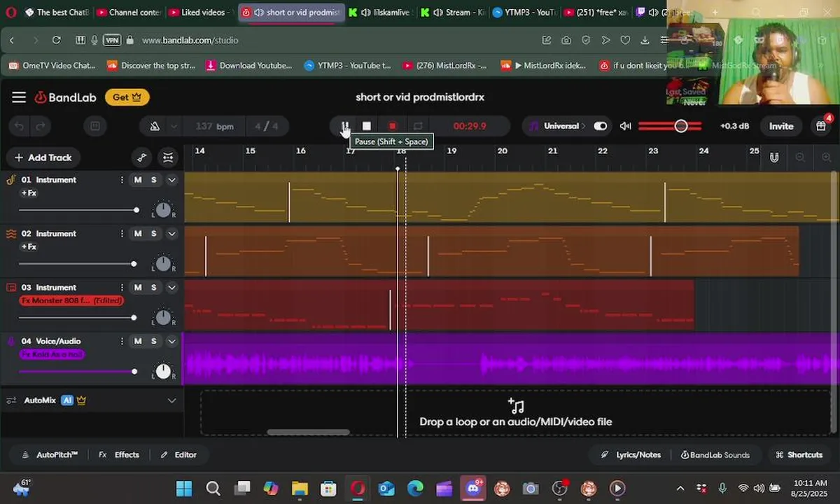Open the Shortcuts list
This screenshot has width=840, height=504.
coord(799,455)
